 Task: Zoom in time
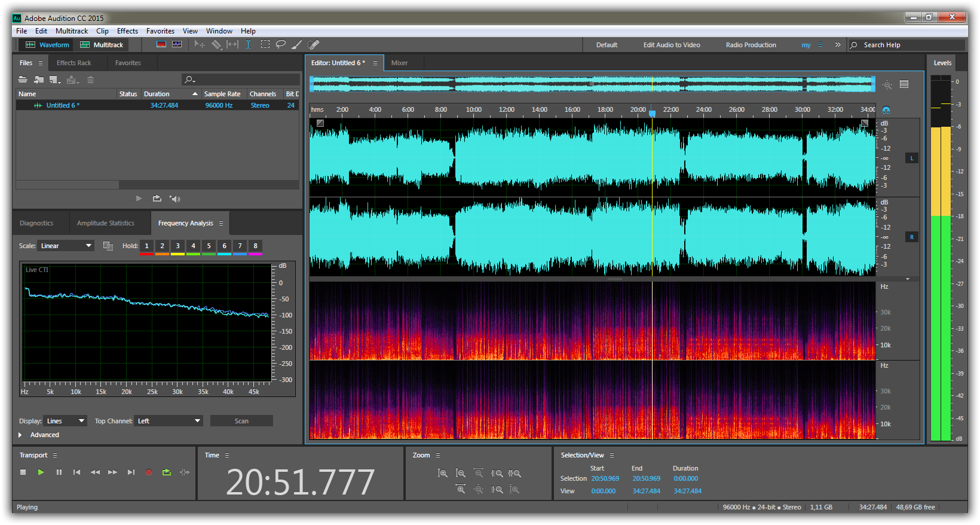click(x=461, y=489)
